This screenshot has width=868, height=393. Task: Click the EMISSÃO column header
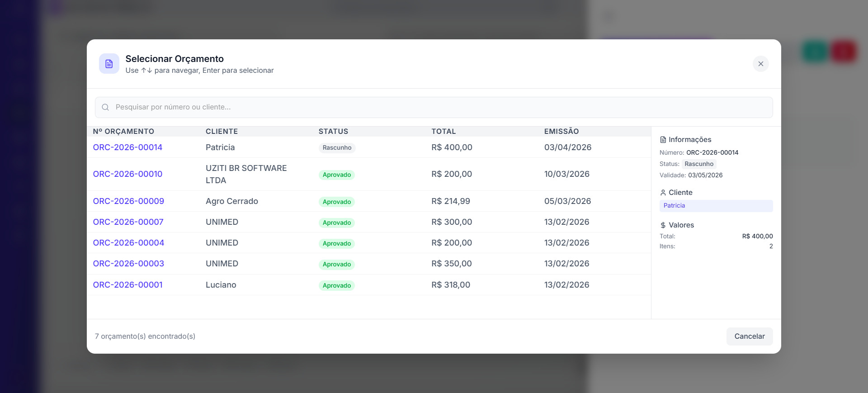tap(561, 132)
